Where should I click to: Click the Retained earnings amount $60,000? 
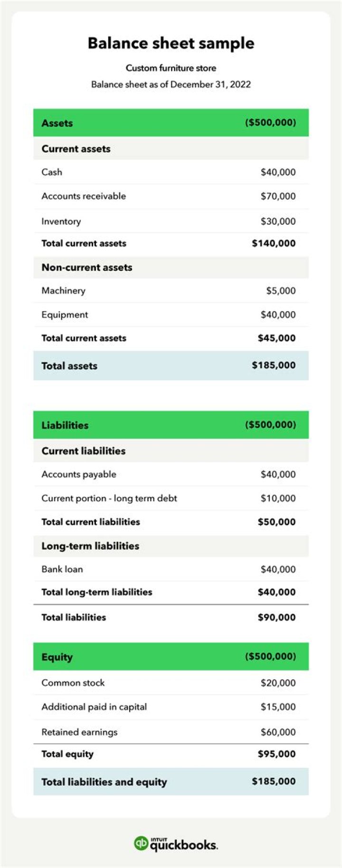coord(278,732)
